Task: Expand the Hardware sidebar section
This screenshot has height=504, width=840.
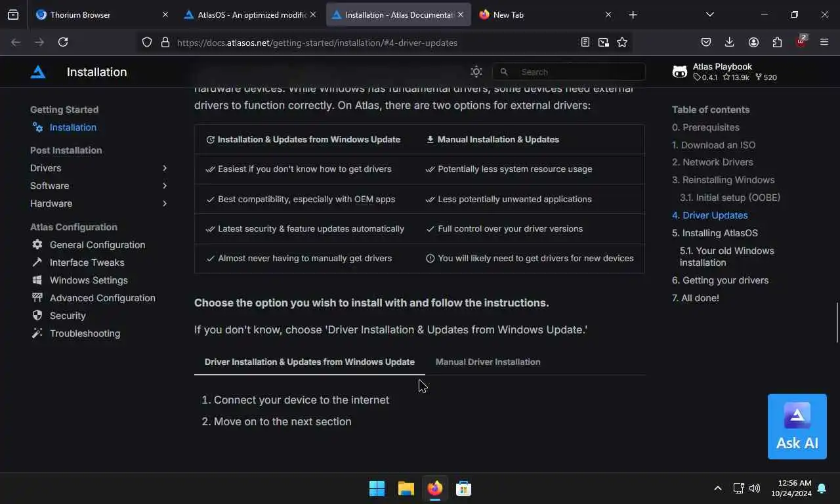Action: coord(98,203)
